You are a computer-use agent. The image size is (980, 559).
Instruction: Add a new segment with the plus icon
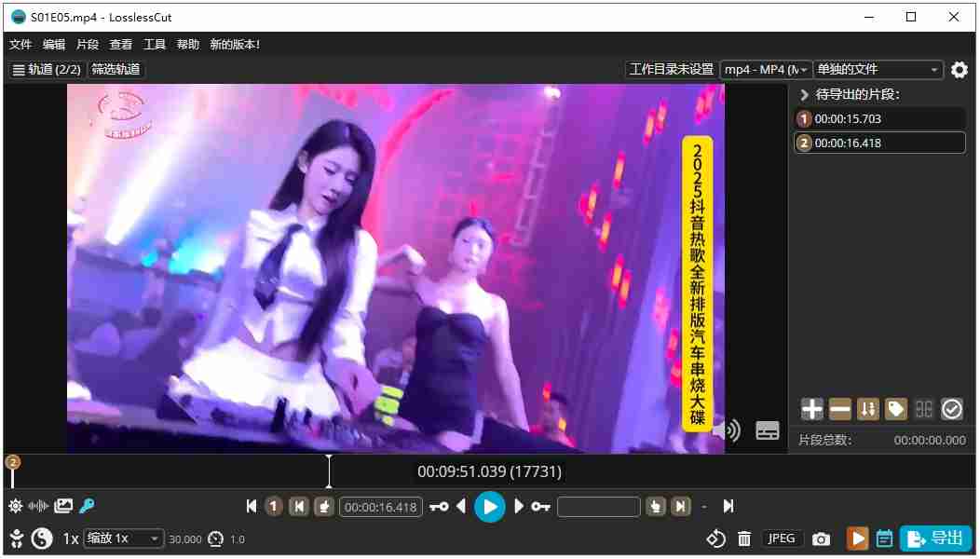tap(812, 409)
